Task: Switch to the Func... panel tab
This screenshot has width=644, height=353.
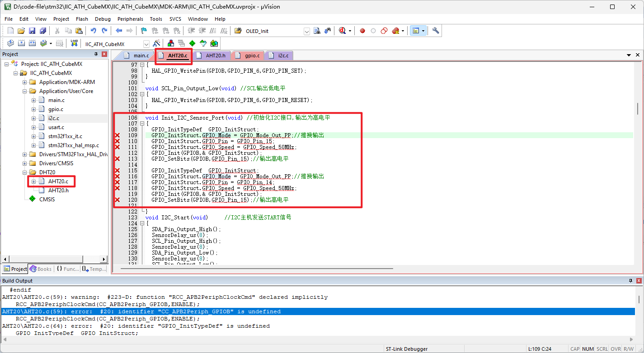Action: (x=68, y=269)
